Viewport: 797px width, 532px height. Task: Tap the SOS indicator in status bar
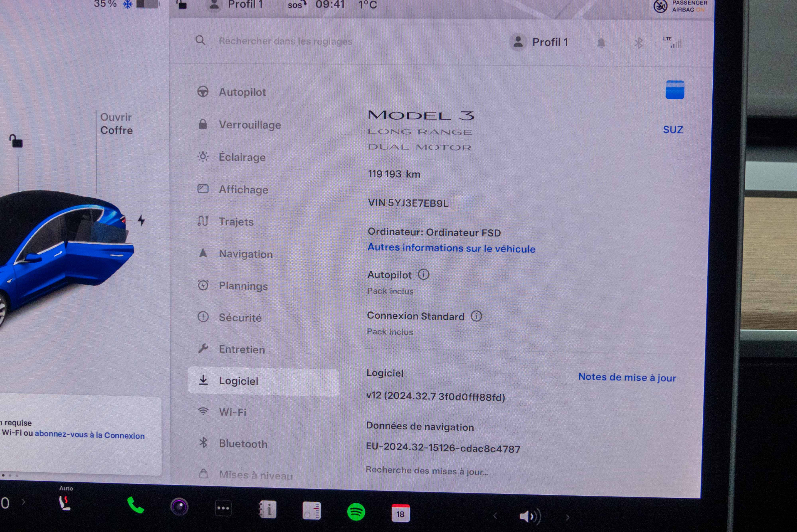(296, 5)
